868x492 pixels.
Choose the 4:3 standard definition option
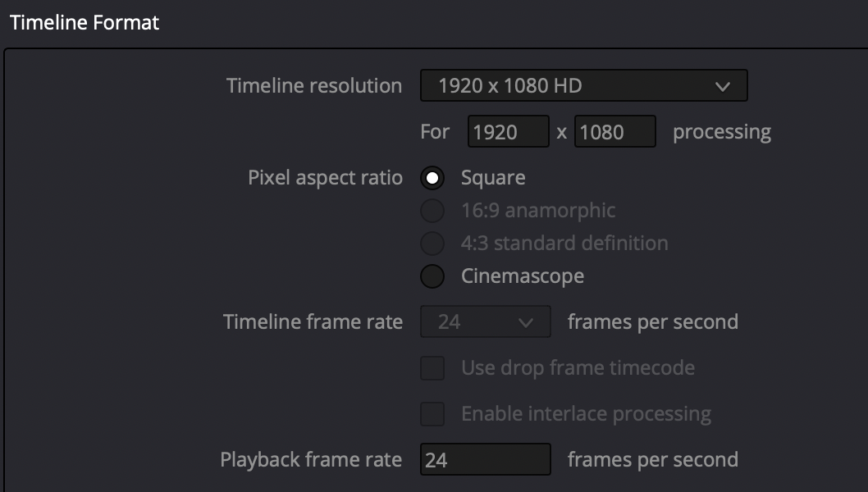[x=432, y=244]
